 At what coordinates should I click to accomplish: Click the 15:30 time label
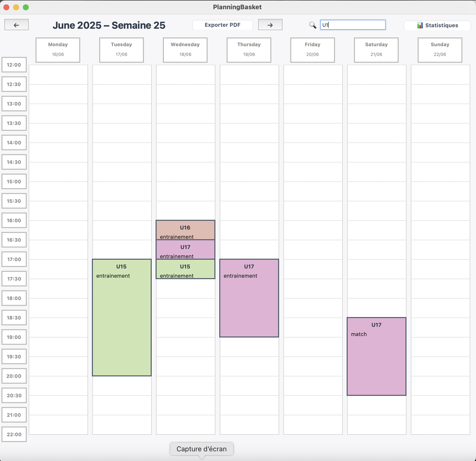[14, 201]
